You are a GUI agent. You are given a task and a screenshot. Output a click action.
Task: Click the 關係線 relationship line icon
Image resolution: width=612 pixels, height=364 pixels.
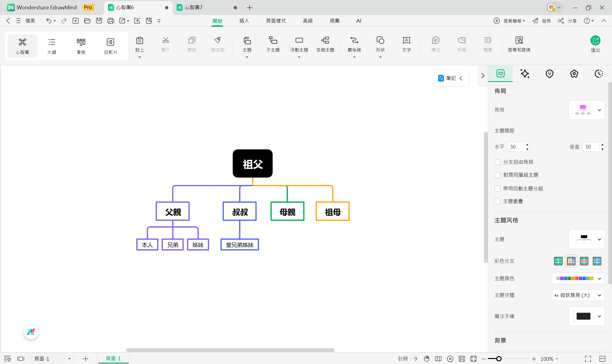(x=354, y=40)
